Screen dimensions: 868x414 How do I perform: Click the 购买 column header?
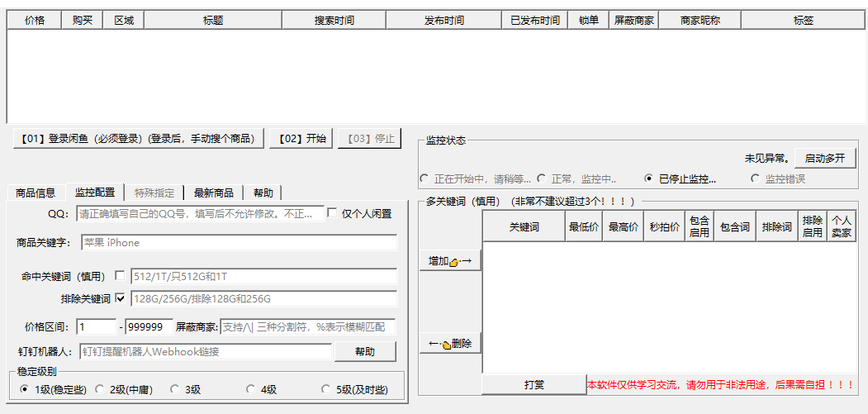[x=82, y=21]
